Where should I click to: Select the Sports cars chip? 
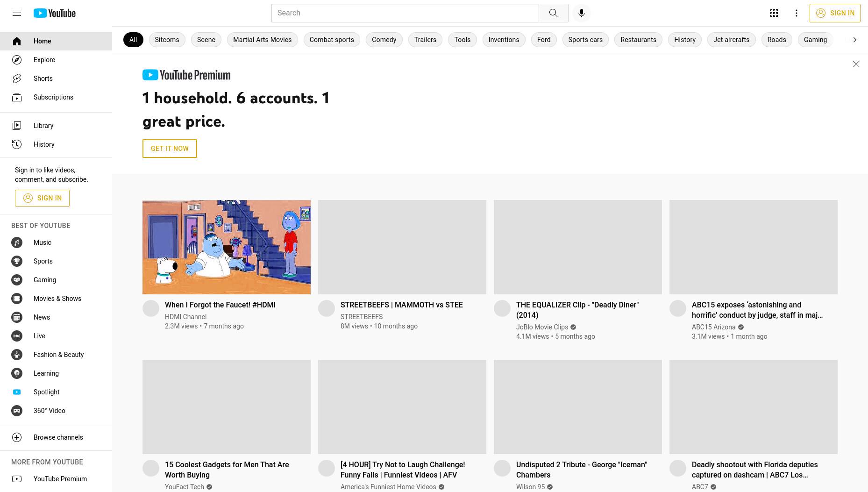[585, 40]
